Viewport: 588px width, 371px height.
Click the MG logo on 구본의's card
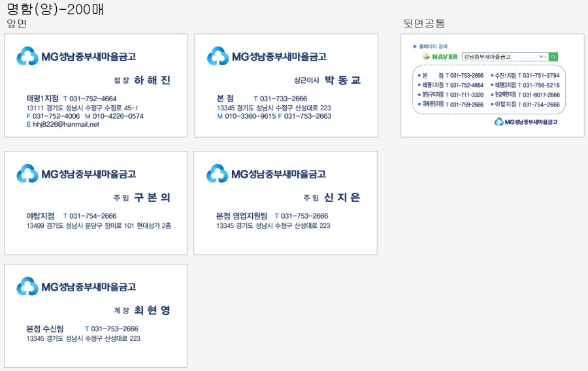27,173
